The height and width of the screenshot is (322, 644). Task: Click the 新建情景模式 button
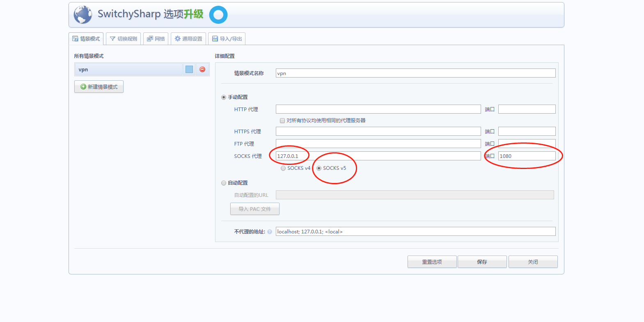99,87
